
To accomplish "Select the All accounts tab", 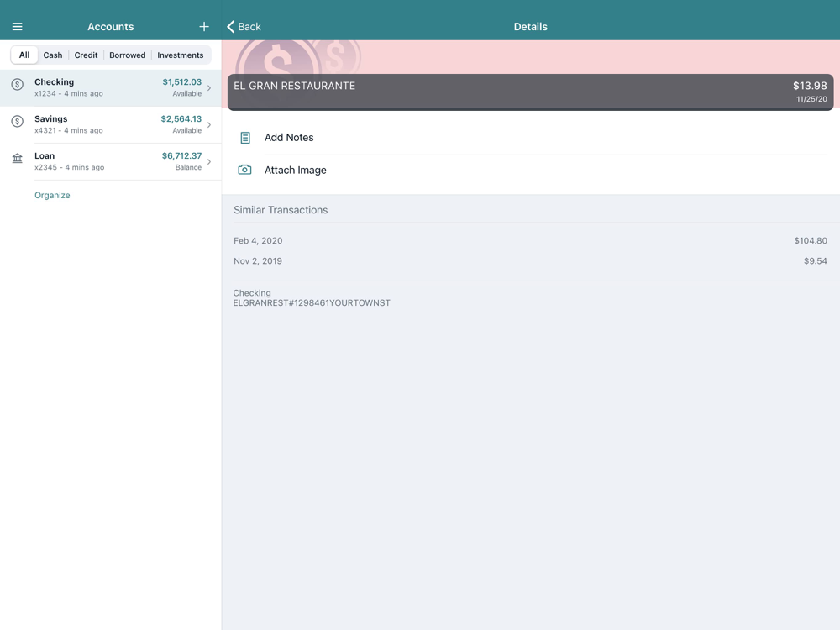I will 24,55.
